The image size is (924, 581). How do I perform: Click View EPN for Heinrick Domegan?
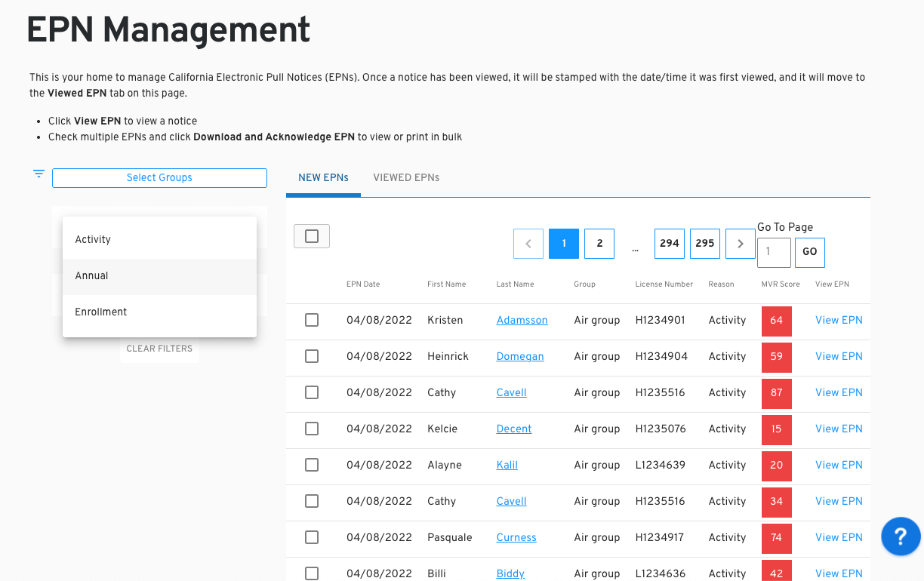pyautogui.click(x=839, y=356)
